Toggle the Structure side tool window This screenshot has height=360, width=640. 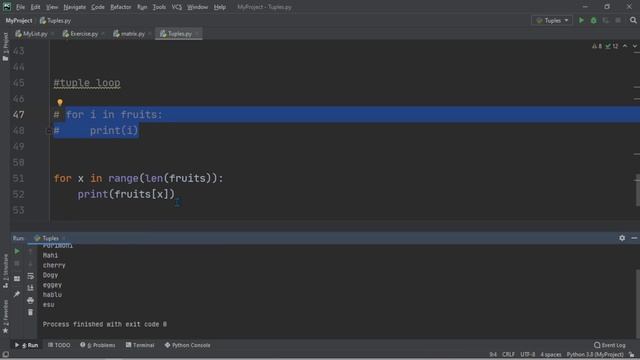tap(5, 271)
